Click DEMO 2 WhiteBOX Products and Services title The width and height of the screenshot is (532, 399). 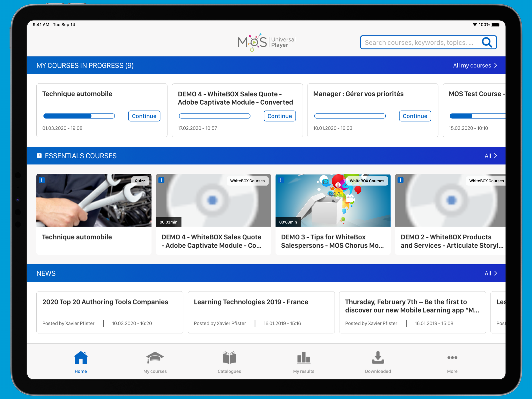[x=452, y=241]
